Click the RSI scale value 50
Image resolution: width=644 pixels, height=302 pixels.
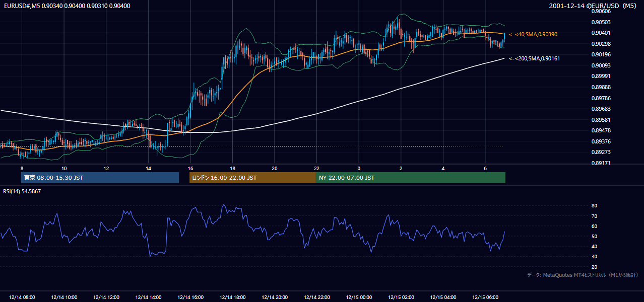coord(594,236)
